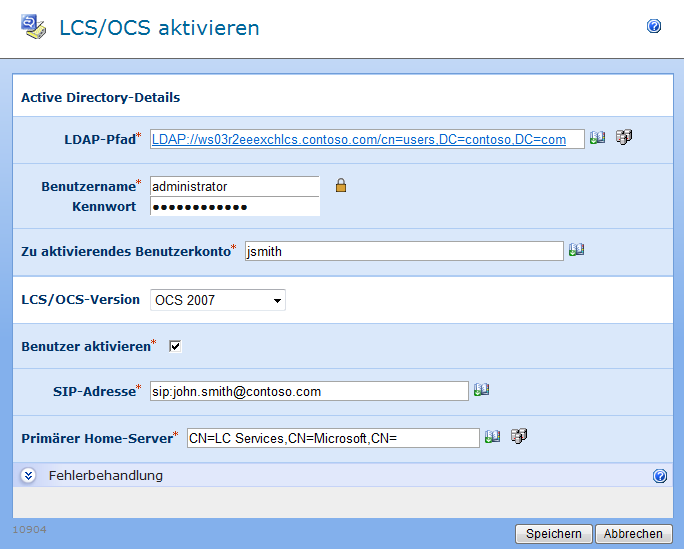The image size is (684, 549).
Task: Click the padlock icon next to Benutzername
Action: 340,185
